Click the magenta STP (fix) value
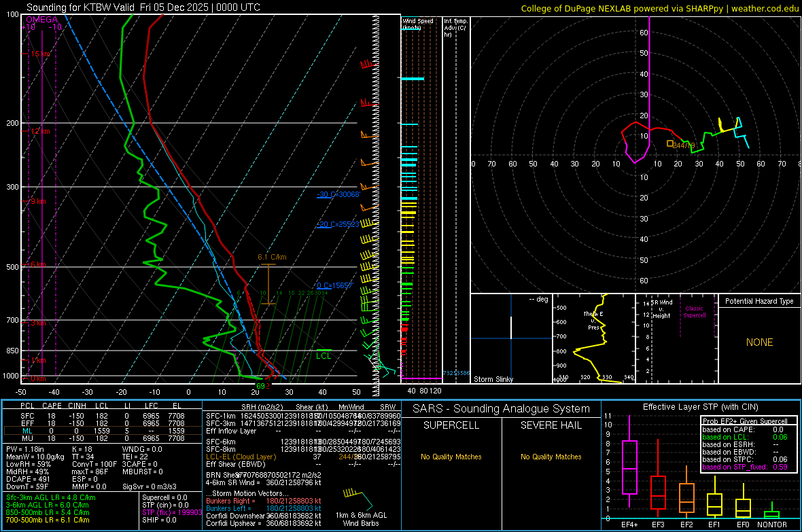Image resolution: width=802 pixels, height=532 pixels. click(172, 512)
